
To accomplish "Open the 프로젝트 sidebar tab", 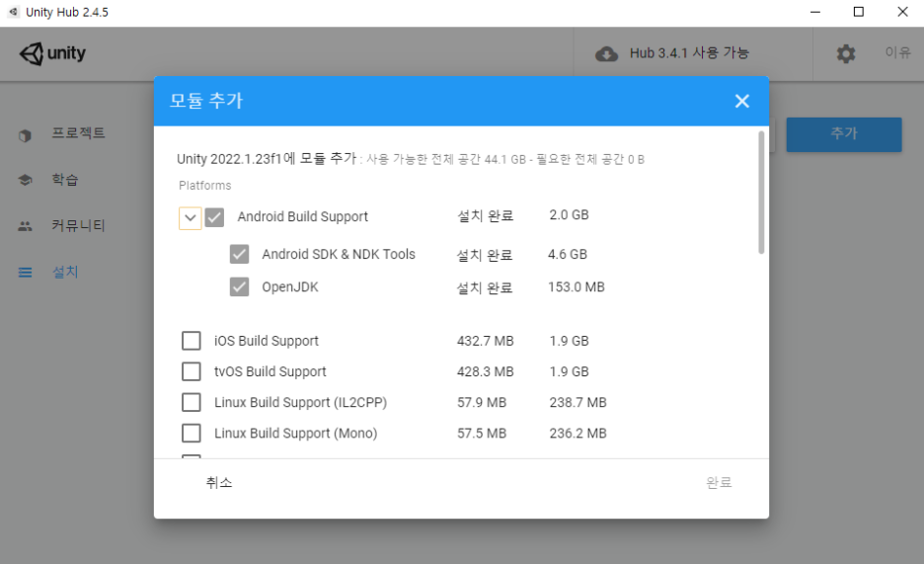I will point(78,133).
